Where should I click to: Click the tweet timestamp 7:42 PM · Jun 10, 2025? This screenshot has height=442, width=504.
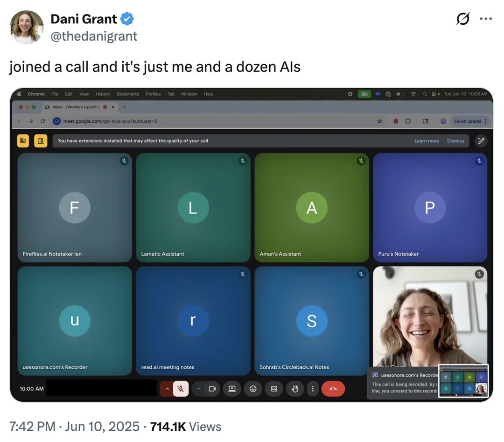[x=74, y=427]
